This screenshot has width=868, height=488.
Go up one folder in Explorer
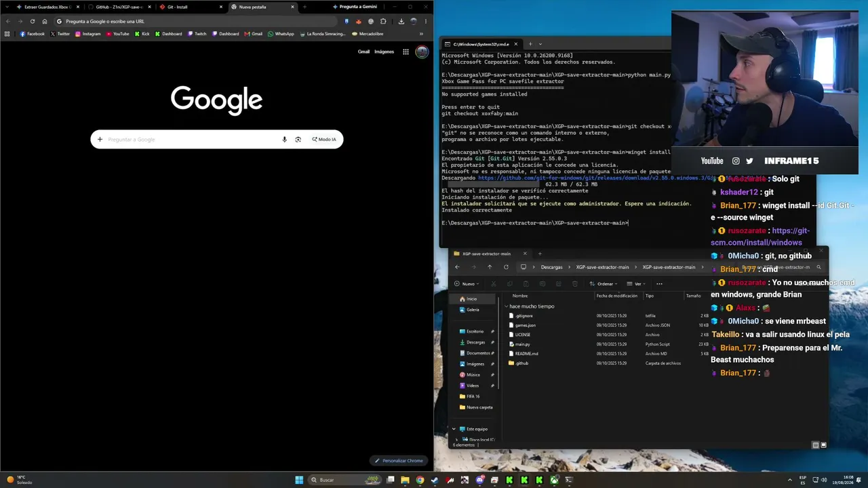(490, 267)
